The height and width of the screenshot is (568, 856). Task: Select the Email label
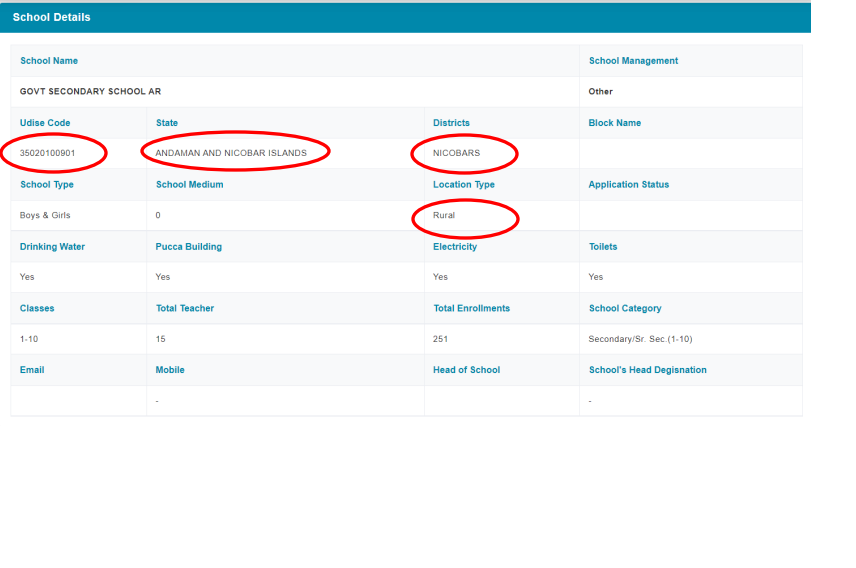(x=32, y=370)
